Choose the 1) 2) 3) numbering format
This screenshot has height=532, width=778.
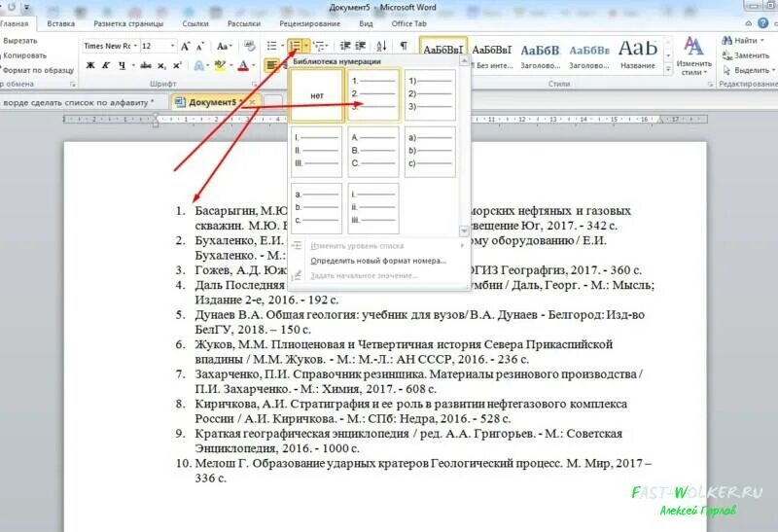430,95
